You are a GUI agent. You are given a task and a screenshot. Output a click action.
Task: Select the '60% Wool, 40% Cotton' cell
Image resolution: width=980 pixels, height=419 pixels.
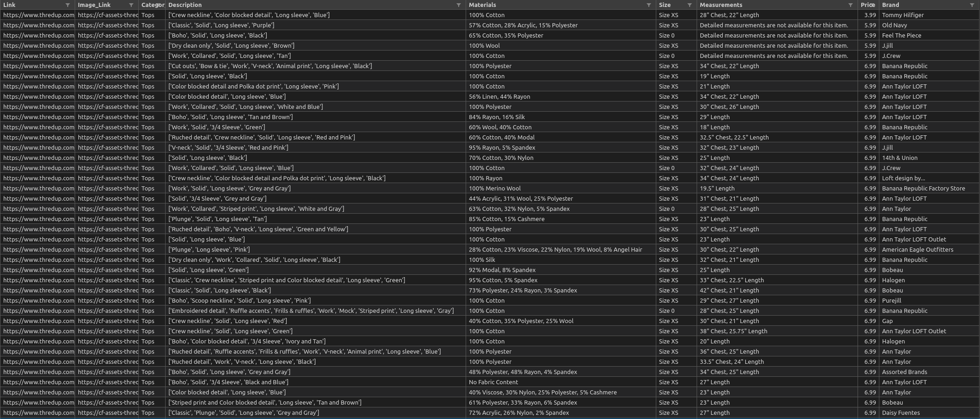[x=561, y=127]
